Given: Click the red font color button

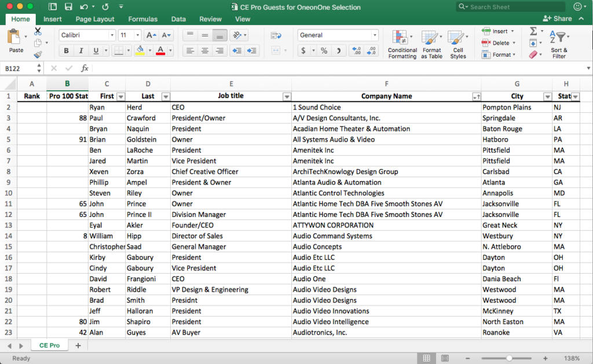Looking at the screenshot, I should (160, 51).
